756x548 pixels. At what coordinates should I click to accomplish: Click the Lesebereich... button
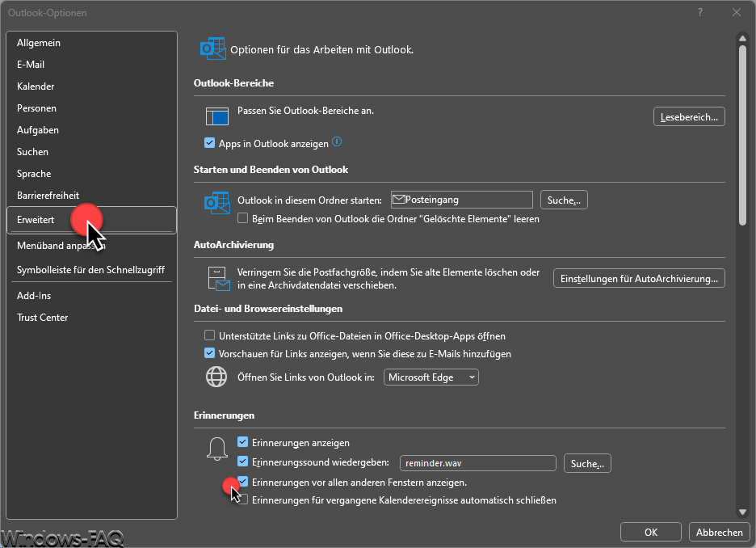[x=689, y=116]
